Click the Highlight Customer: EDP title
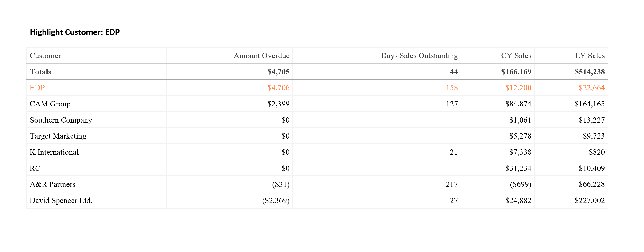Screen dimensions: 644x252 [x=75, y=32]
